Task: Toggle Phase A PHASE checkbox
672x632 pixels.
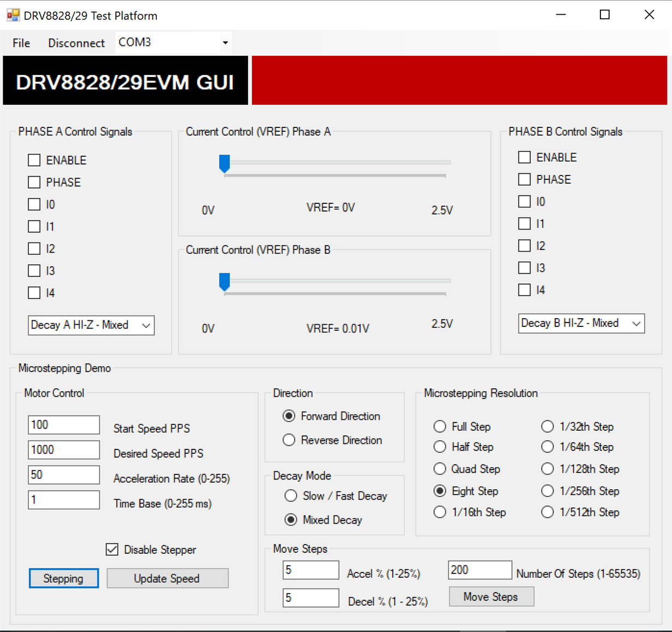Action: [34, 182]
